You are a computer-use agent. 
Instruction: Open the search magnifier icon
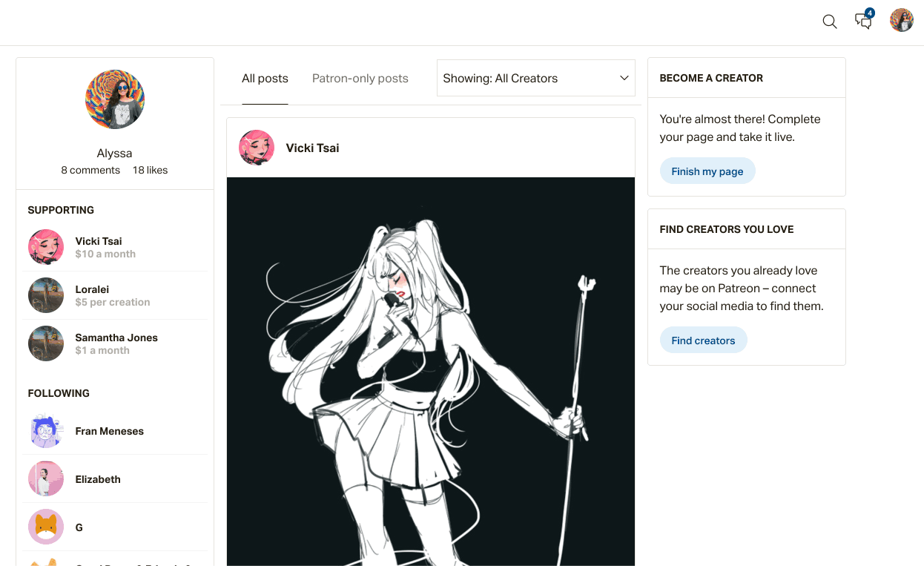(830, 22)
